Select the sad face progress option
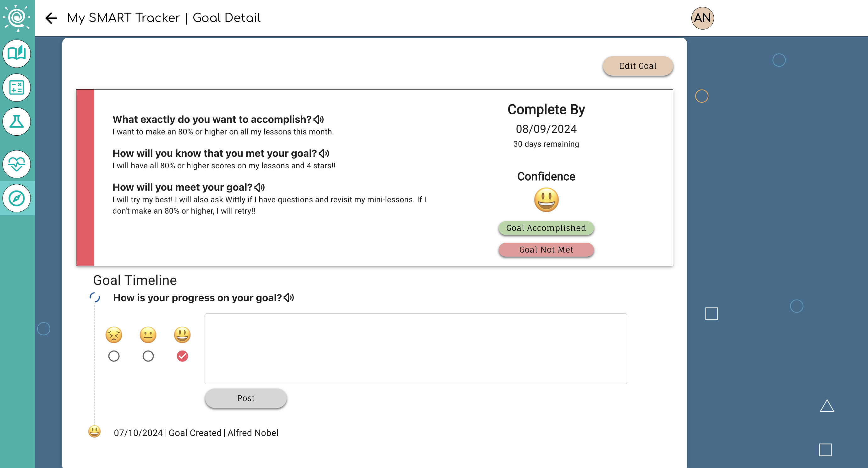The width and height of the screenshot is (868, 468). click(114, 356)
